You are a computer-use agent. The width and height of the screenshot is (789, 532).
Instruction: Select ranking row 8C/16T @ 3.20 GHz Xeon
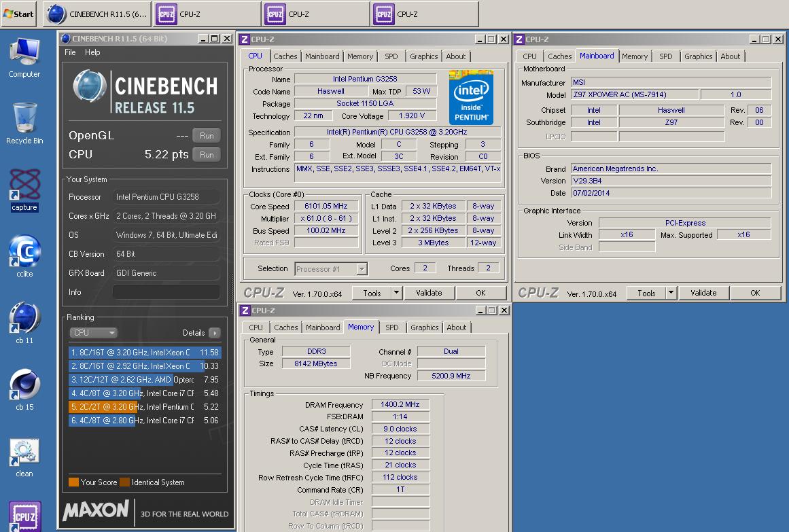click(145, 353)
